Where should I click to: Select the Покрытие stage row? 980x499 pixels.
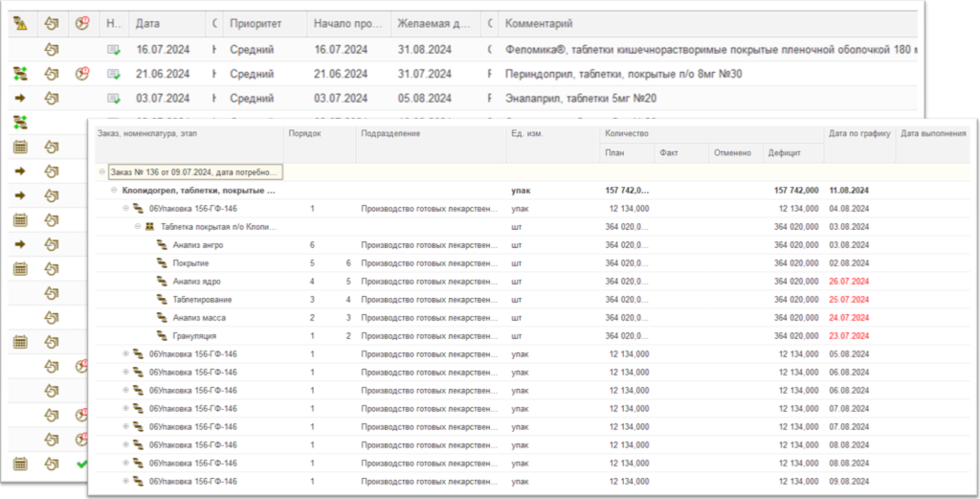(532, 263)
